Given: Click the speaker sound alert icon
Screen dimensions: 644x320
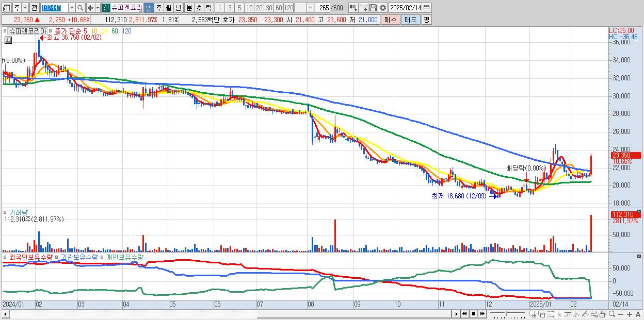Looking at the screenshot, I should pyautogui.click(x=90, y=8).
